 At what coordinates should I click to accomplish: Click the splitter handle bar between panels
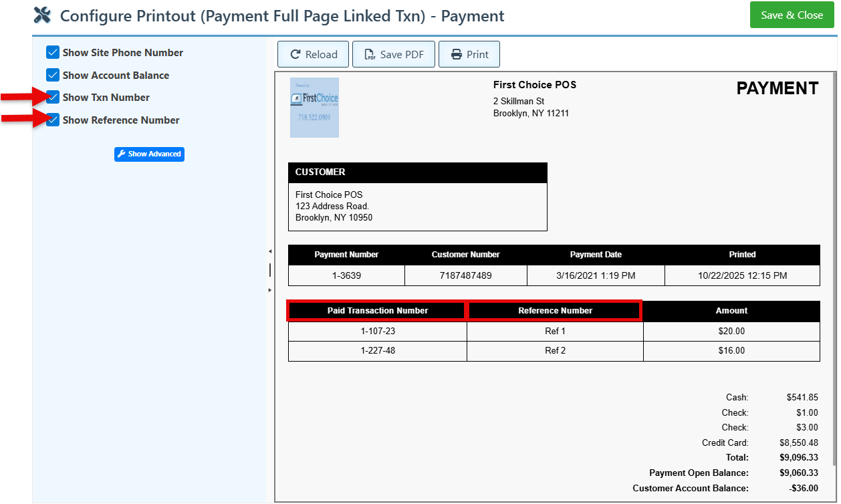coord(270,270)
